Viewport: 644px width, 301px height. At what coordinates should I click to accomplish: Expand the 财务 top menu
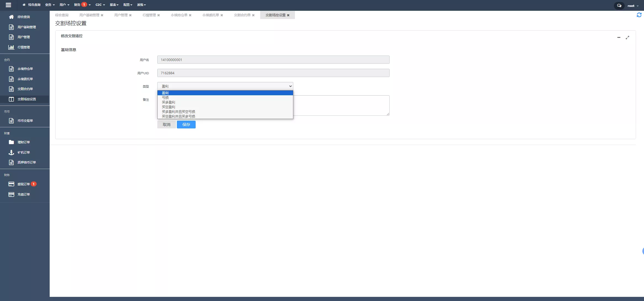(x=78, y=5)
